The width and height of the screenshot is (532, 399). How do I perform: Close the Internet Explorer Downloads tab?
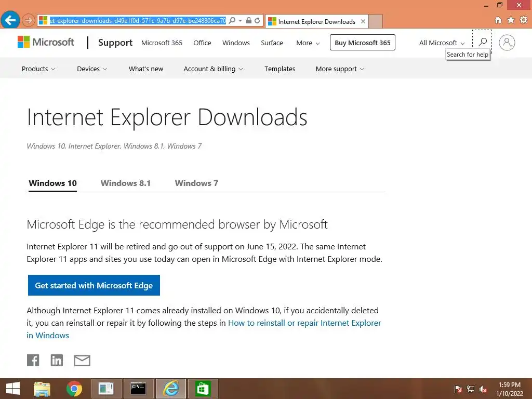point(363,21)
